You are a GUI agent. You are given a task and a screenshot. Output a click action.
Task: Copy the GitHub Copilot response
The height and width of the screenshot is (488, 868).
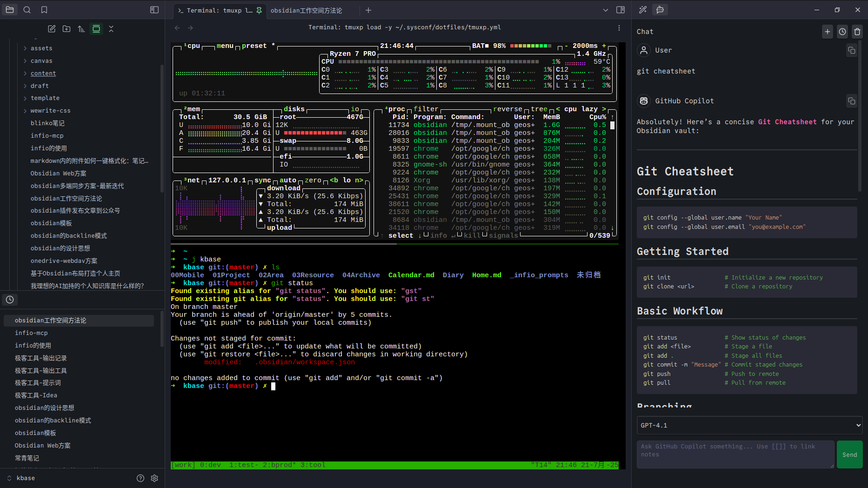pyautogui.click(x=851, y=101)
